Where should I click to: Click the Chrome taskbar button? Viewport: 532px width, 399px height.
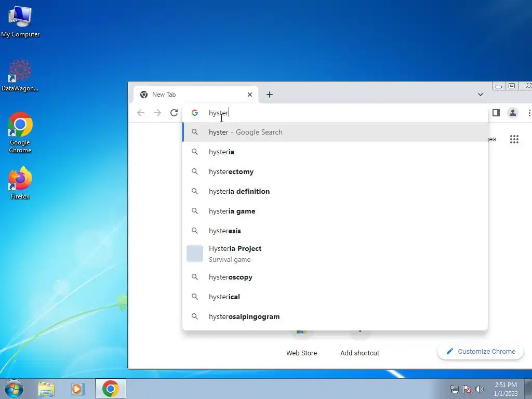[111, 389]
